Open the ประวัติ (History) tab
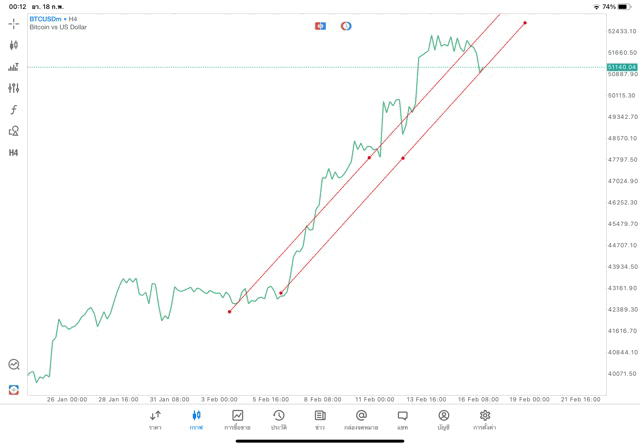640x447 pixels. click(279, 420)
